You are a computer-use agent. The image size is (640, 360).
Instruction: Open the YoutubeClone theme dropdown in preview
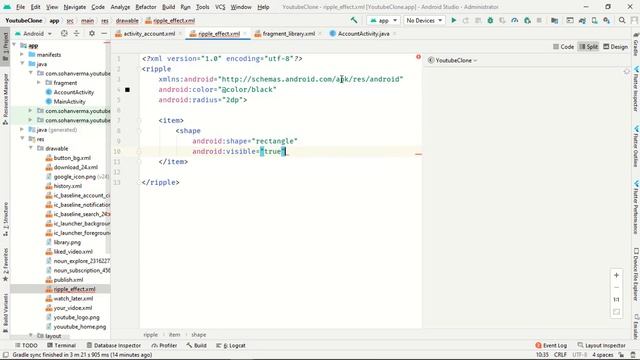[453, 60]
